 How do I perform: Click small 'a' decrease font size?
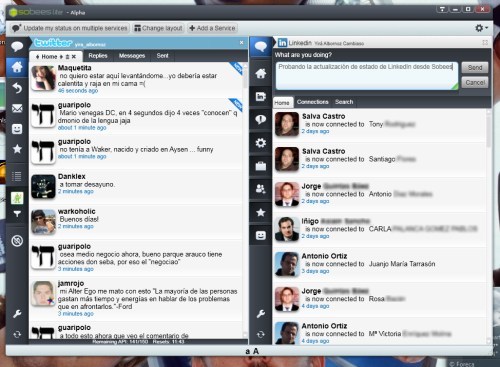coord(248,351)
